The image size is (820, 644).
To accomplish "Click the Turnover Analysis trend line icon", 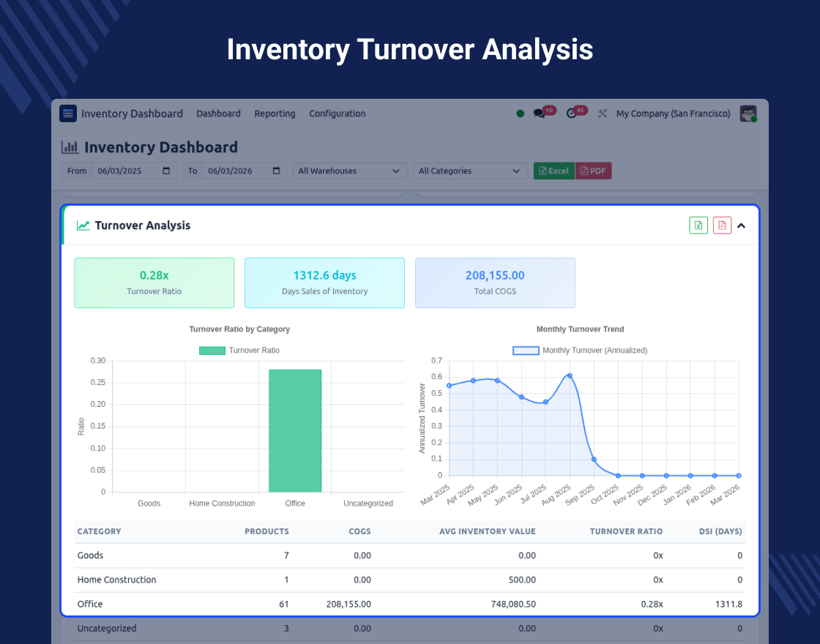I will (83, 225).
